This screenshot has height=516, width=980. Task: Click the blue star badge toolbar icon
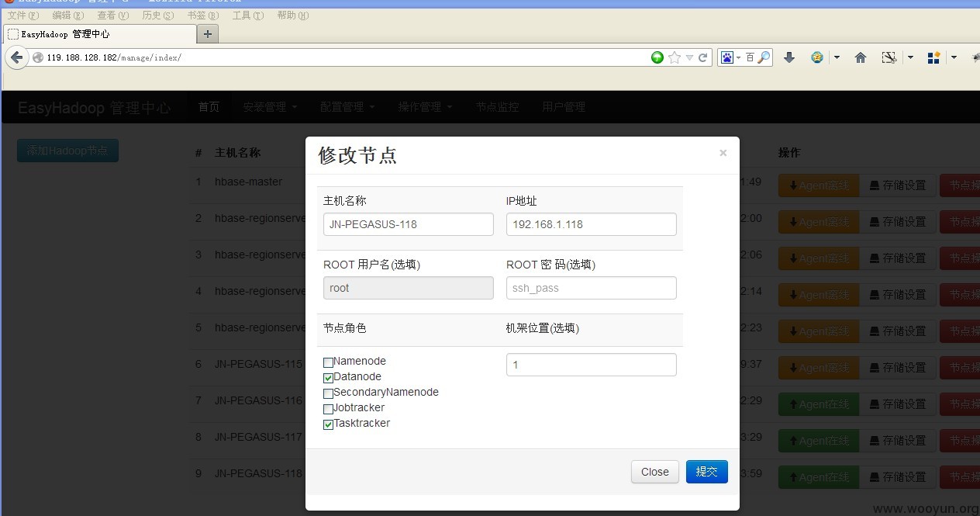point(817,57)
